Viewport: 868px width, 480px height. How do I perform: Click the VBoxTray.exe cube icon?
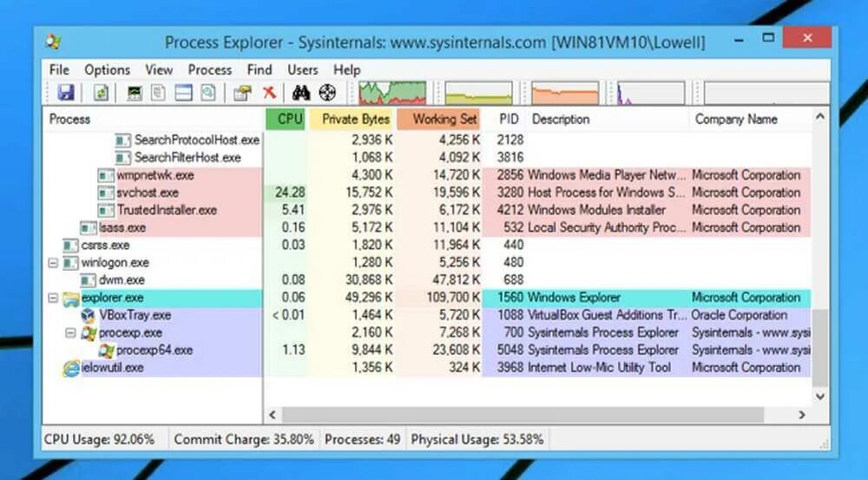[88, 316]
